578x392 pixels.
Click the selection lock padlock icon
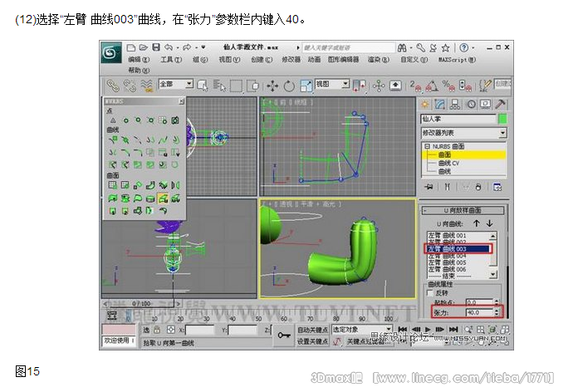click(x=157, y=330)
